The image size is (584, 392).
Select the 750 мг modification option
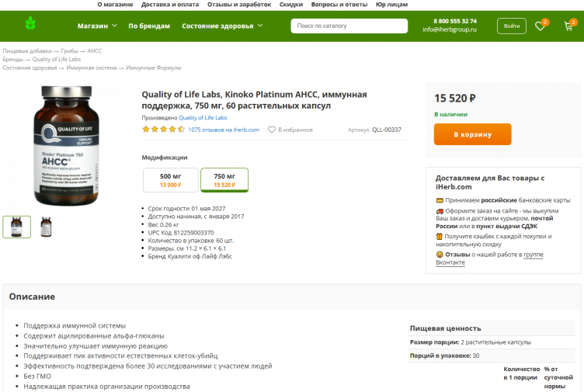[x=224, y=180]
